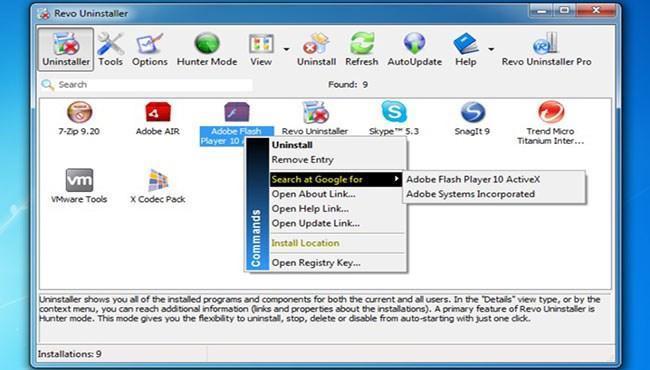Expand the View dropdown arrow

pyautogui.click(x=286, y=49)
